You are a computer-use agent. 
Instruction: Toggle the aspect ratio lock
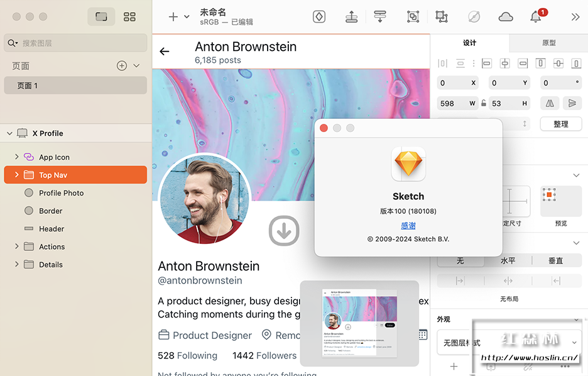click(x=484, y=103)
